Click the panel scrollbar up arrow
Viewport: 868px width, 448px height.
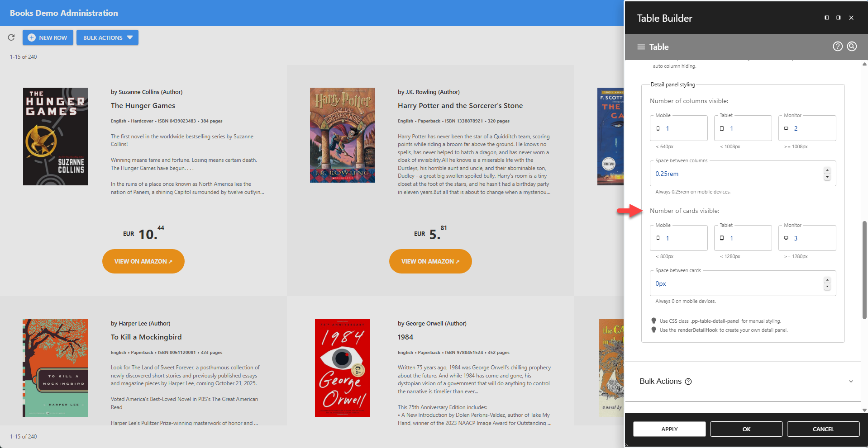coord(864,64)
